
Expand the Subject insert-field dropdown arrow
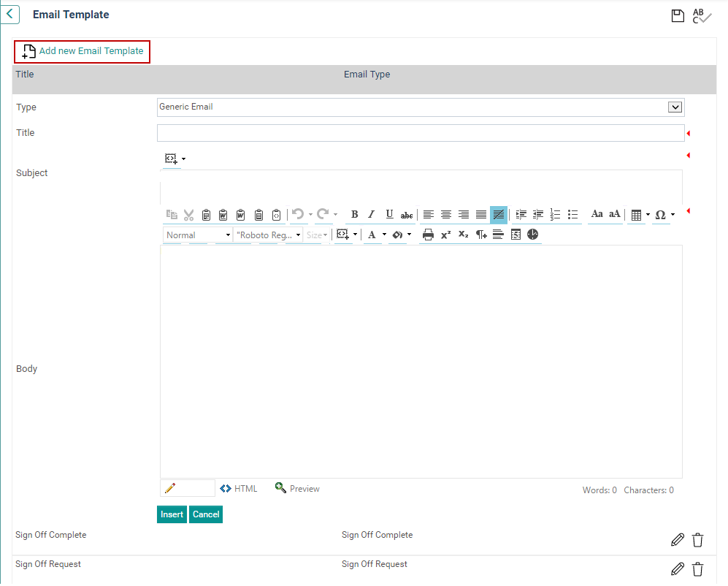(184, 159)
